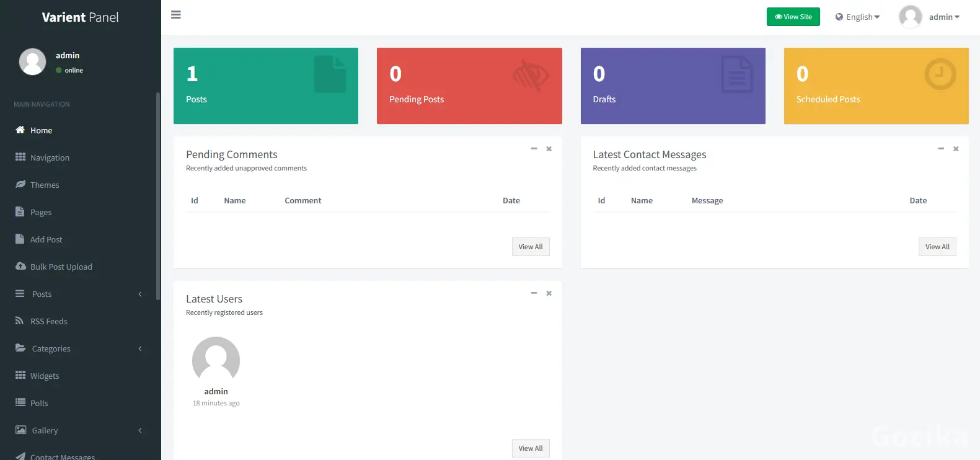Click View All under Pending Comments

click(531, 247)
